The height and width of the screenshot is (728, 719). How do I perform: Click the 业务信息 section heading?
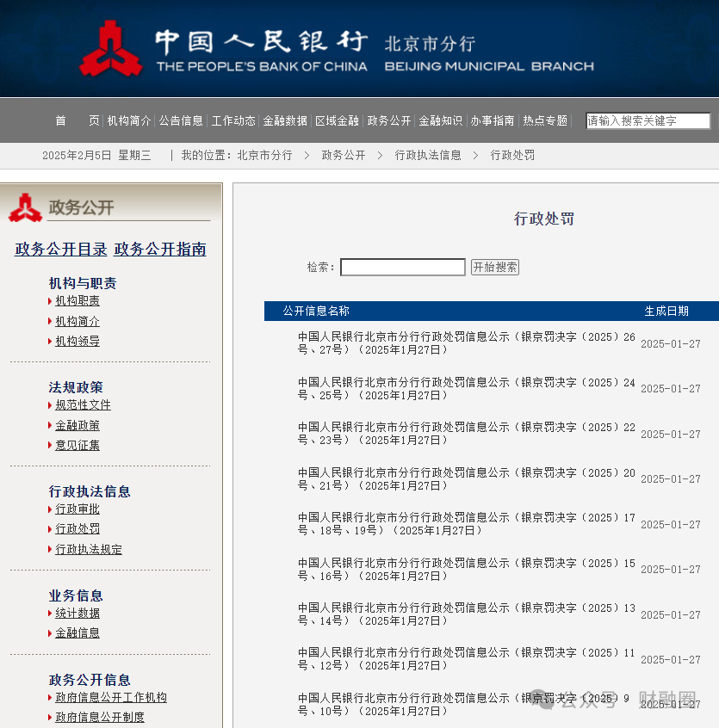pyautogui.click(x=76, y=595)
